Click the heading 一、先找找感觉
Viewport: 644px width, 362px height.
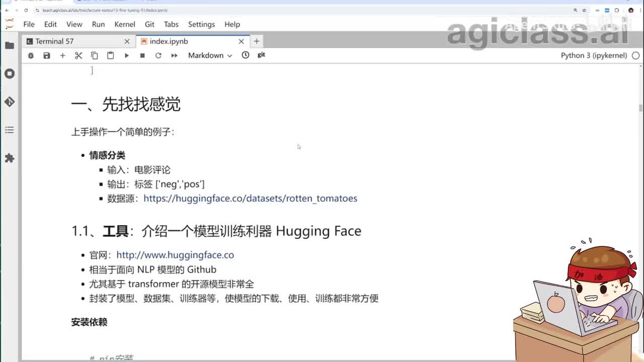[125, 104]
